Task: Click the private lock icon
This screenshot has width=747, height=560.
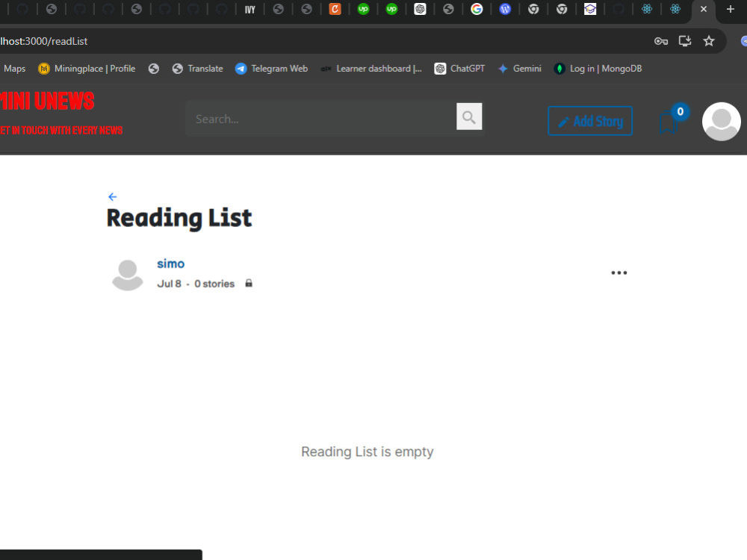Action: coord(249,283)
